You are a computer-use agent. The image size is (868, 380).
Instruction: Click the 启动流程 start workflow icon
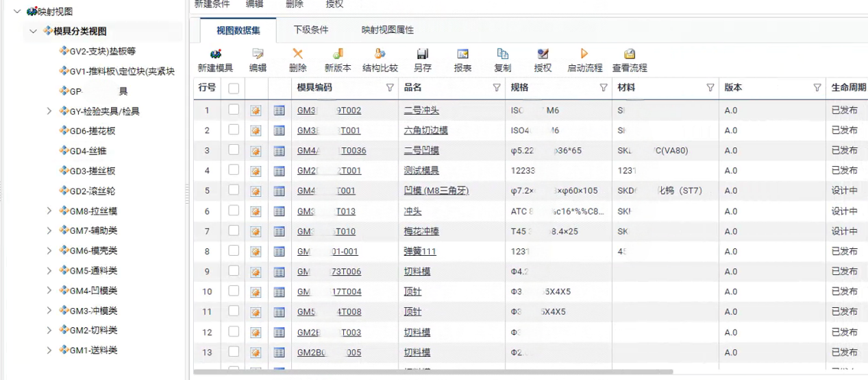(x=584, y=54)
